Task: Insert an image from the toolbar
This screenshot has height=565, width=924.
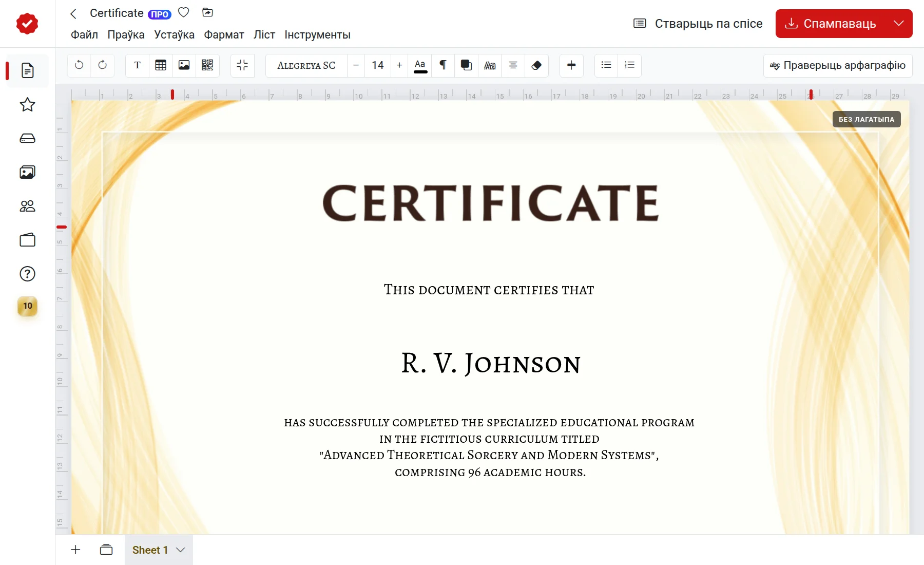Action: click(x=184, y=65)
